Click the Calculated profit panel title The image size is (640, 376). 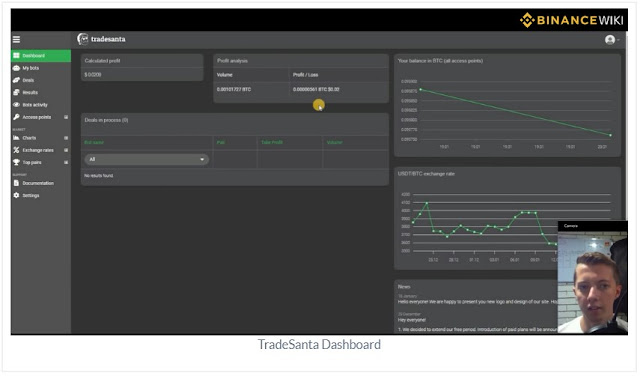pos(102,60)
